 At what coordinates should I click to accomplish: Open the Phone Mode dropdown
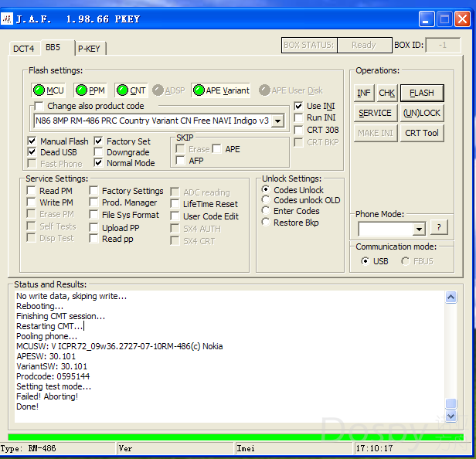[x=420, y=229]
